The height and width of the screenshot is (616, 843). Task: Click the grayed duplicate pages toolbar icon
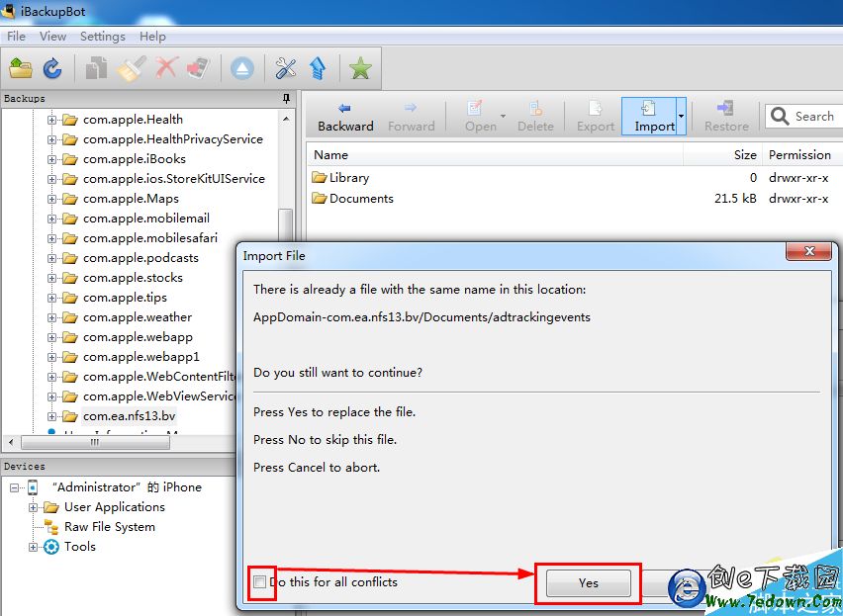(x=97, y=68)
